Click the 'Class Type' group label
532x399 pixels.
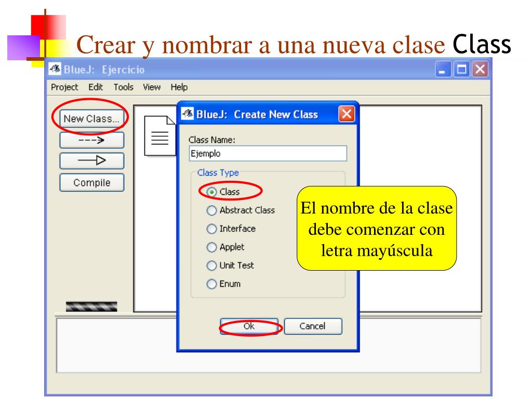point(218,172)
